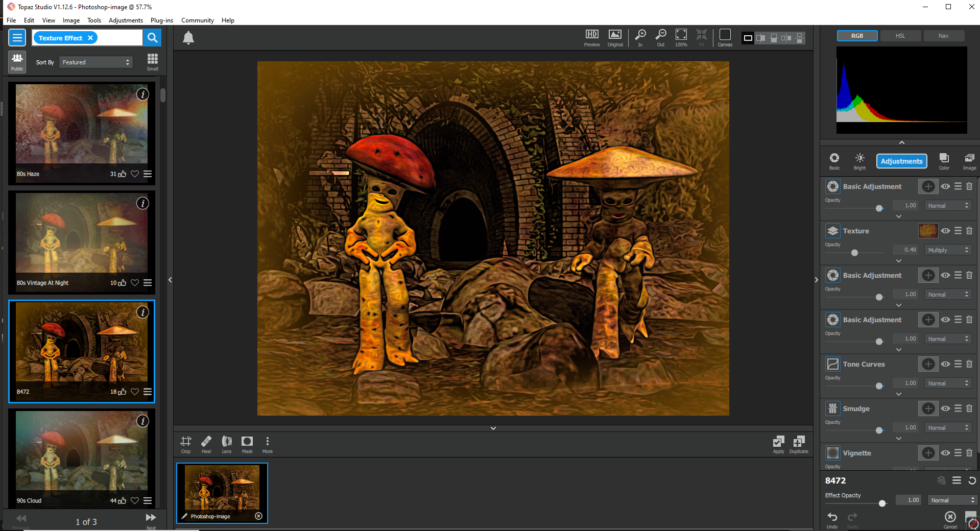Delete the Smudge adjustment with trash icon
The image size is (980, 531).
click(x=969, y=408)
